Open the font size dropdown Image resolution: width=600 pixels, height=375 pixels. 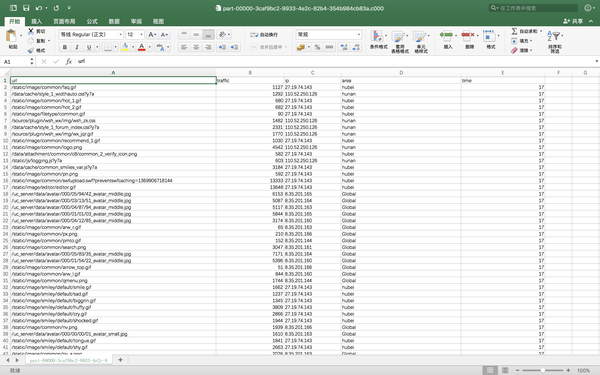pyautogui.click(x=141, y=34)
